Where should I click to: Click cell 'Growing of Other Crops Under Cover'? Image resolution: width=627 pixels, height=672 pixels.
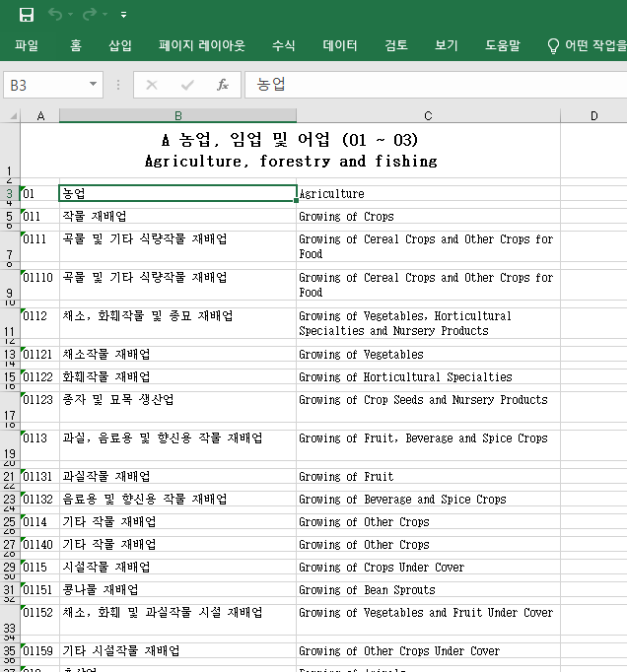(428, 650)
